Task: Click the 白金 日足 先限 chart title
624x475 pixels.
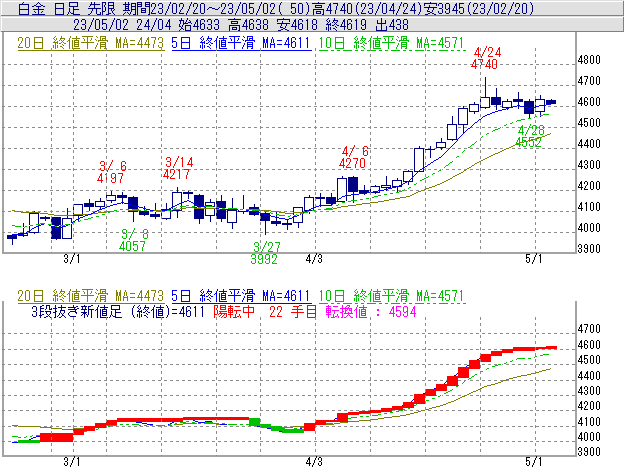Action: [x=66, y=9]
